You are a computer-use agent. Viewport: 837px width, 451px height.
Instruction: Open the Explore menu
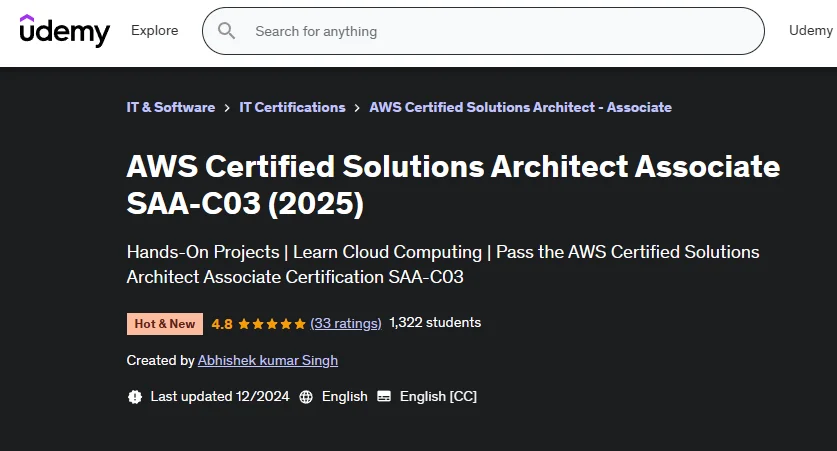point(155,30)
